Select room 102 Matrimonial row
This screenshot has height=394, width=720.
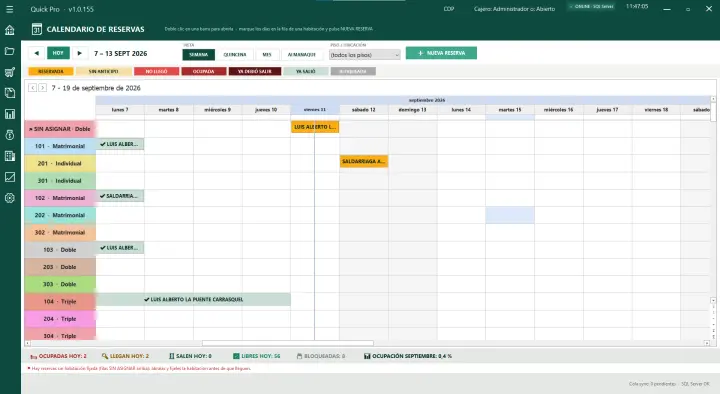(x=60, y=198)
